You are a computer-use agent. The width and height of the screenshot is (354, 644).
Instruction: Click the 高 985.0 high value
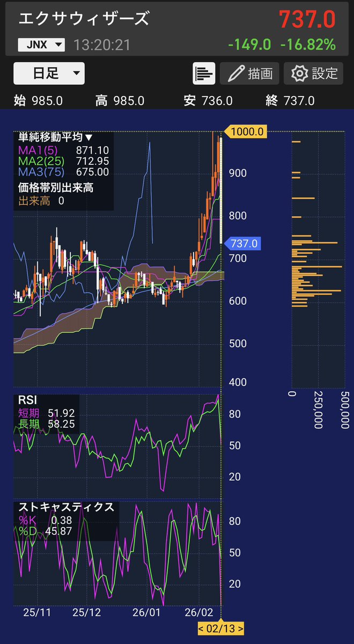tap(120, 100)
